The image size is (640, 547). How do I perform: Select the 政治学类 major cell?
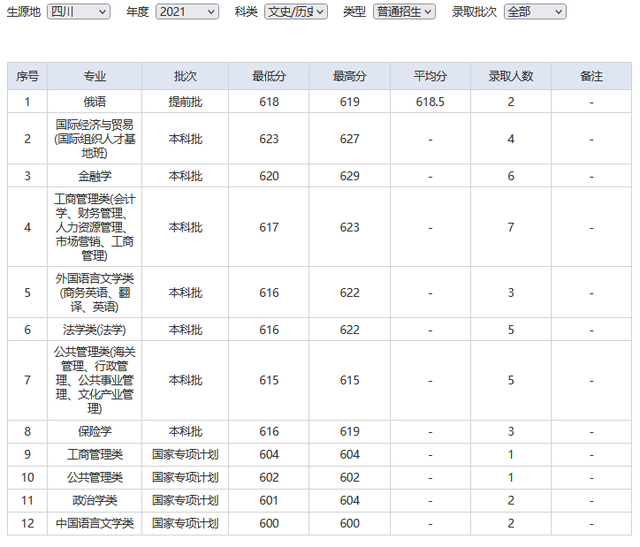pyautogui.click(x=95, y=500)
